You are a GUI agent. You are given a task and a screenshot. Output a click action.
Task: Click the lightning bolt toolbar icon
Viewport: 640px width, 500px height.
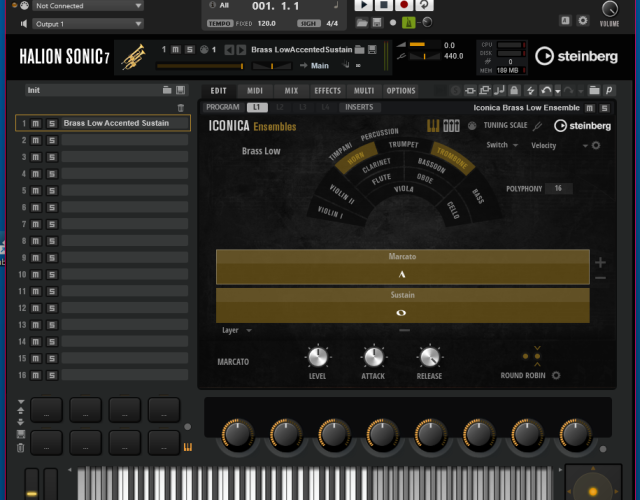click(530, 90)
